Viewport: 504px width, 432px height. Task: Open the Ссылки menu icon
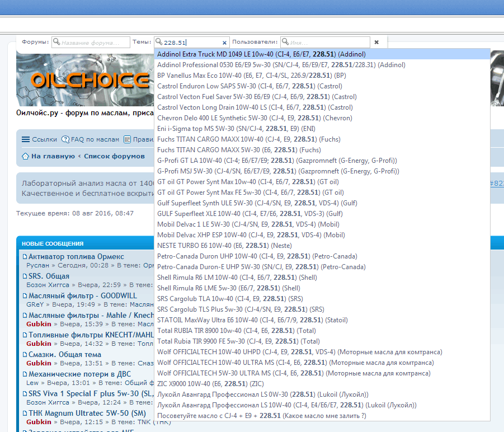click(26, 139)
